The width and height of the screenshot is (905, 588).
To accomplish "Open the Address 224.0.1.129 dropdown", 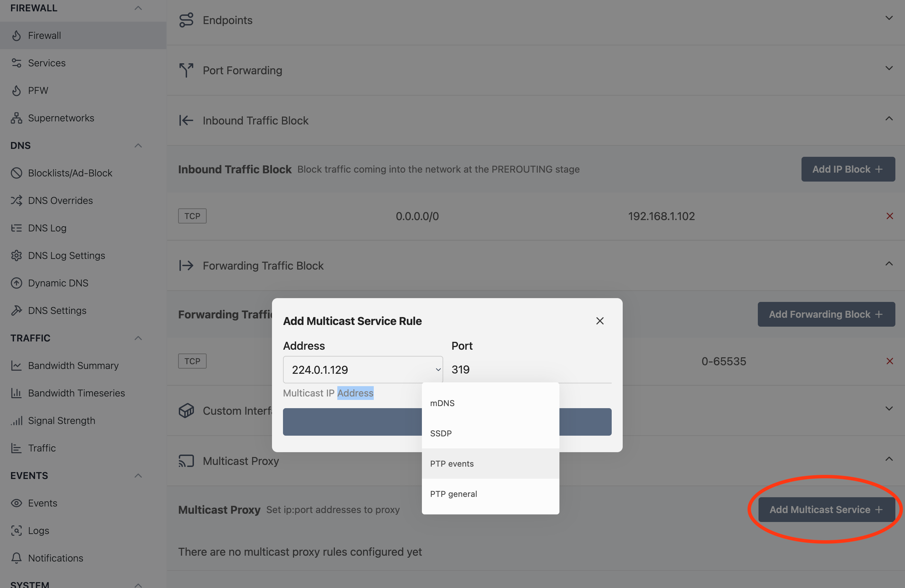I will tap(363, 370).
